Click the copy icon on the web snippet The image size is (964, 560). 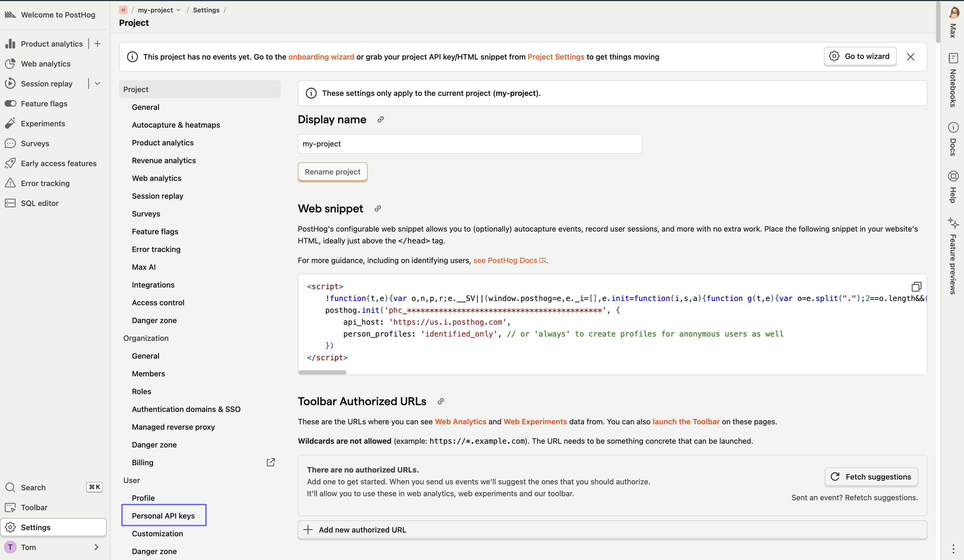(917, 286)
